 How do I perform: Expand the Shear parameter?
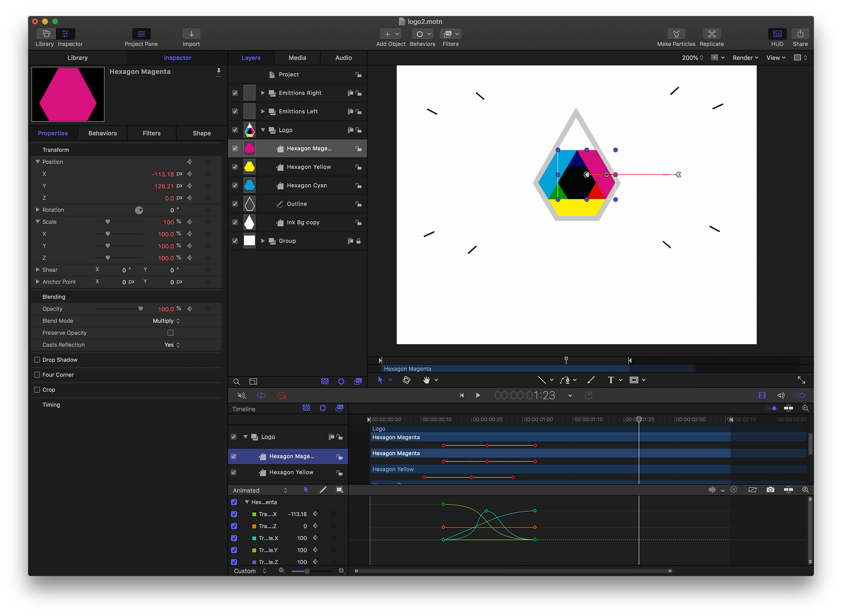(37, 270)
